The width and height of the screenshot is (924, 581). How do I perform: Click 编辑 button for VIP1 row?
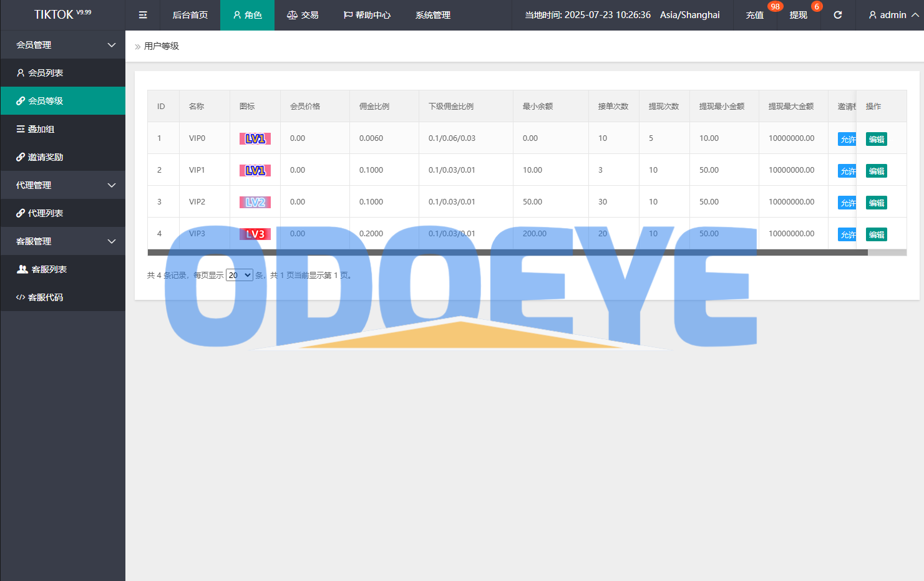(x=876, y=171)
